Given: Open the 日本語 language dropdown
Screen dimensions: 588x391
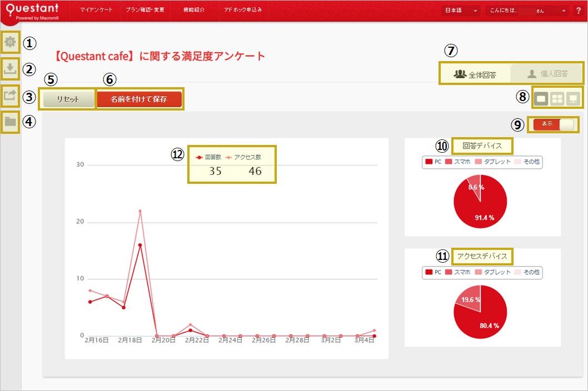Looking at the screenshot, I should coord(461,11).
